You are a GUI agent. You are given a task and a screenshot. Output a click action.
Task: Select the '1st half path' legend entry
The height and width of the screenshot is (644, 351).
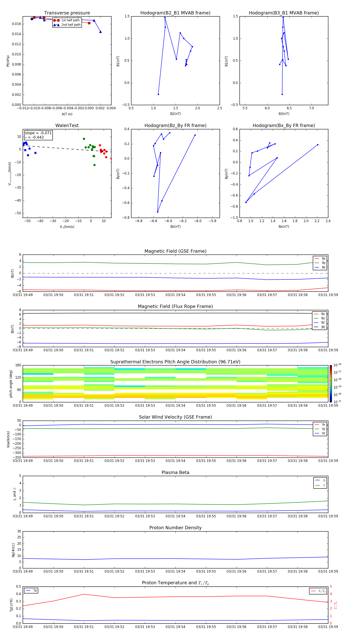coord(67,20)
